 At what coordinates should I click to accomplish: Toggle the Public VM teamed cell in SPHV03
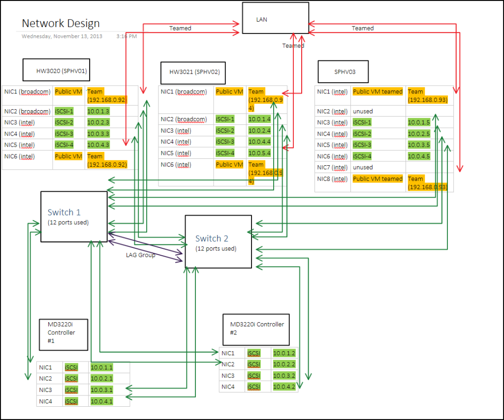pos(377,91)
